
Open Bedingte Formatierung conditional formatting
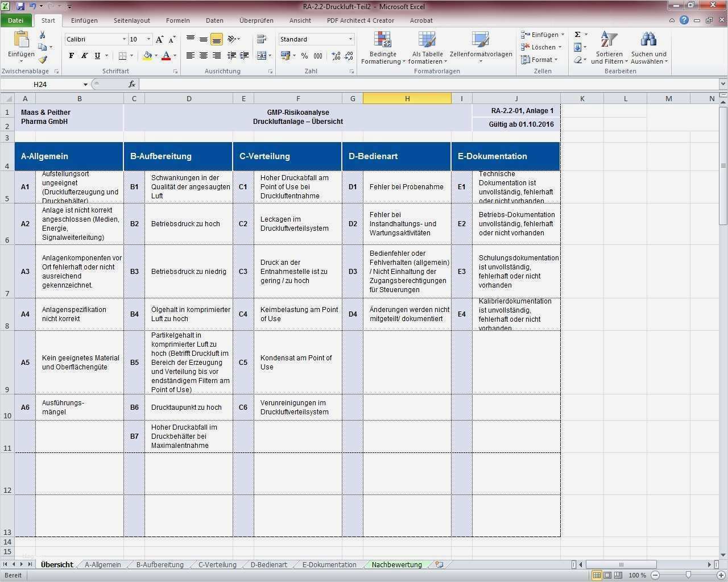(x=382, y=48)
